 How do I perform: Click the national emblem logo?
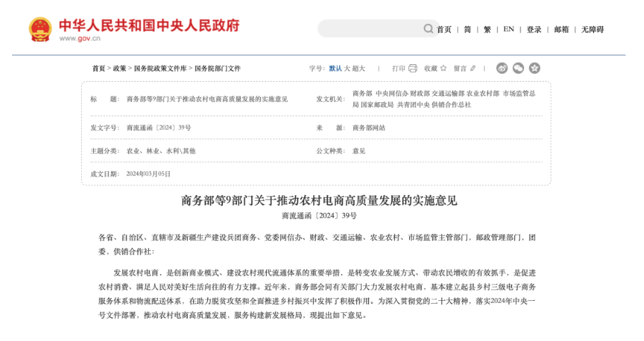(x=40, y=30)
